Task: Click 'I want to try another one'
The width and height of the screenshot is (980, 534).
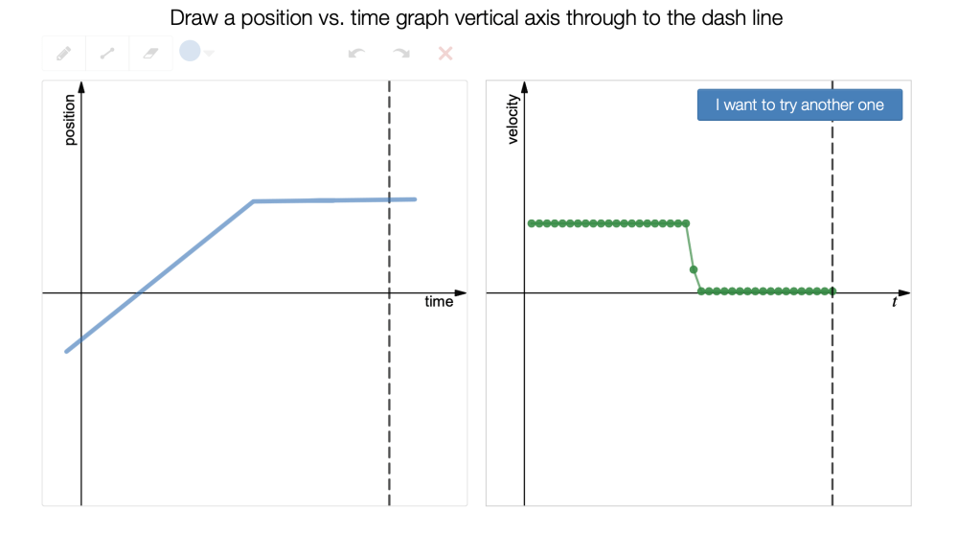Action: pyautogui.click(x=799, y=104)
